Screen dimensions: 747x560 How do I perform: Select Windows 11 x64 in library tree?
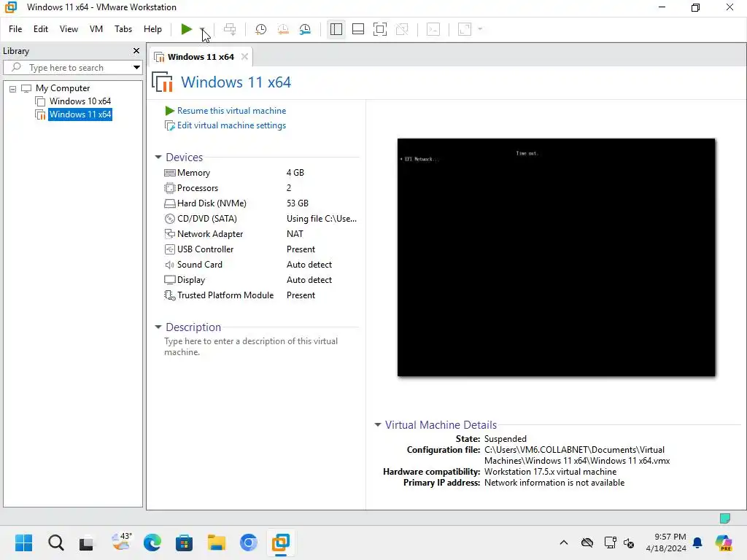click(x=80, y=114)
